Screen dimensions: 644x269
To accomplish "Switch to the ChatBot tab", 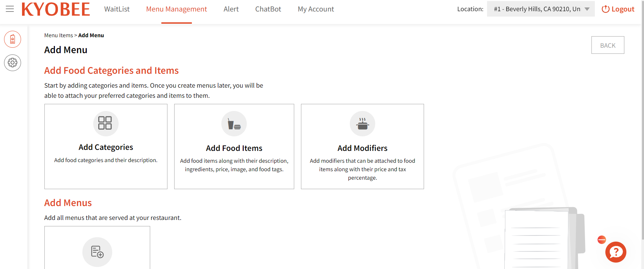I will [x=268, y=9].
